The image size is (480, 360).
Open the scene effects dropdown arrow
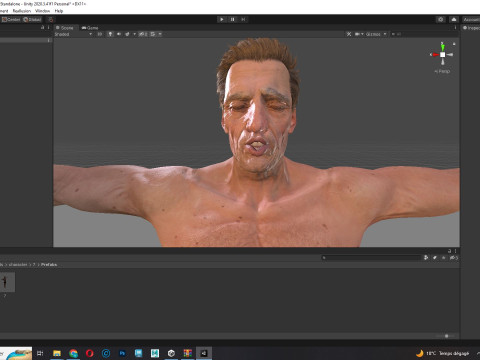click(x=134, y=34)
